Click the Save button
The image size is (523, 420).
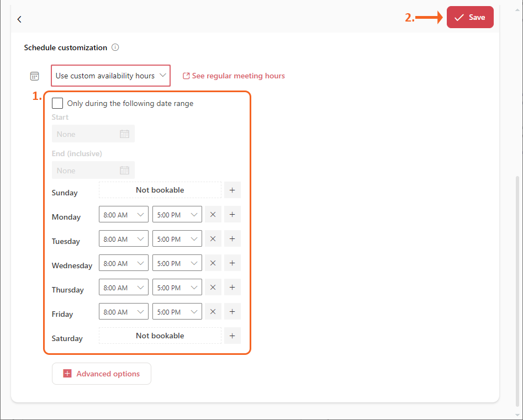point(469,18)
